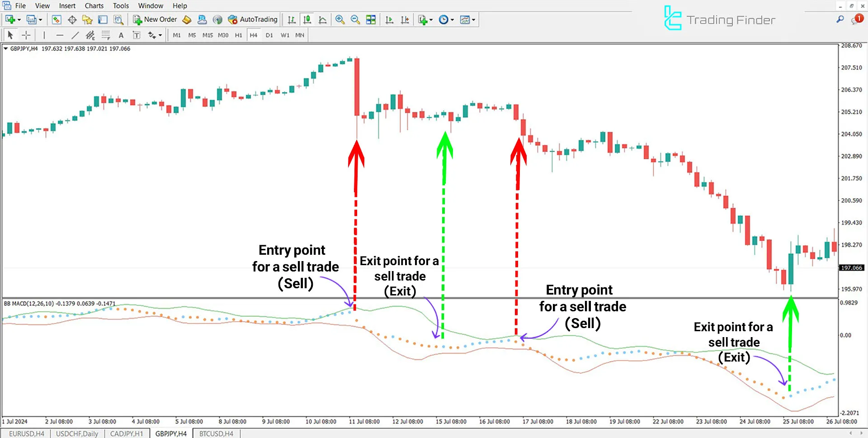This screenshot has height=438, width=868.
Task: Switch chart to Candlestick view
Action: pyautogui.click(x=307, y=19)
